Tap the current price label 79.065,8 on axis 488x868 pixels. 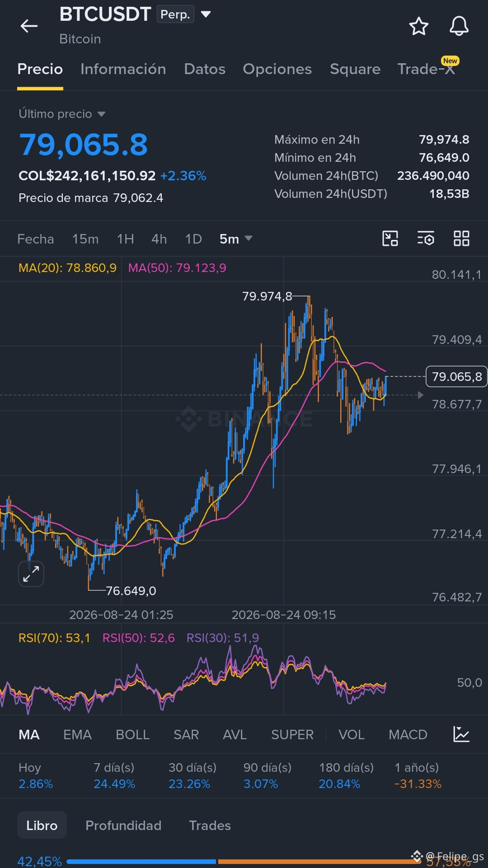[x=456, y=376]
